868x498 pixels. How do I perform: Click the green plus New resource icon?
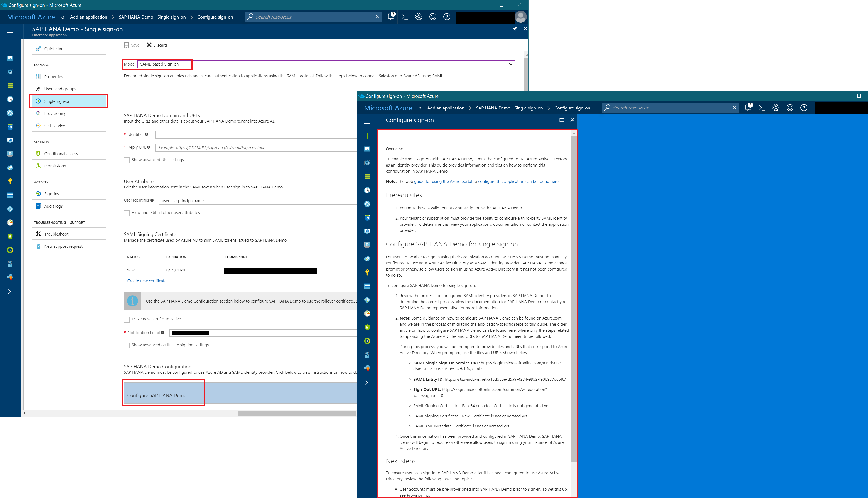point(10,45)
